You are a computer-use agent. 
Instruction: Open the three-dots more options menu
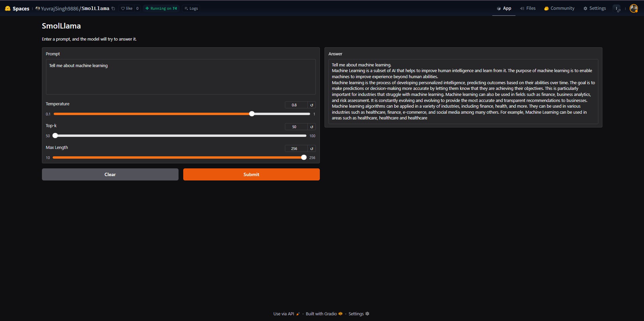617,9
